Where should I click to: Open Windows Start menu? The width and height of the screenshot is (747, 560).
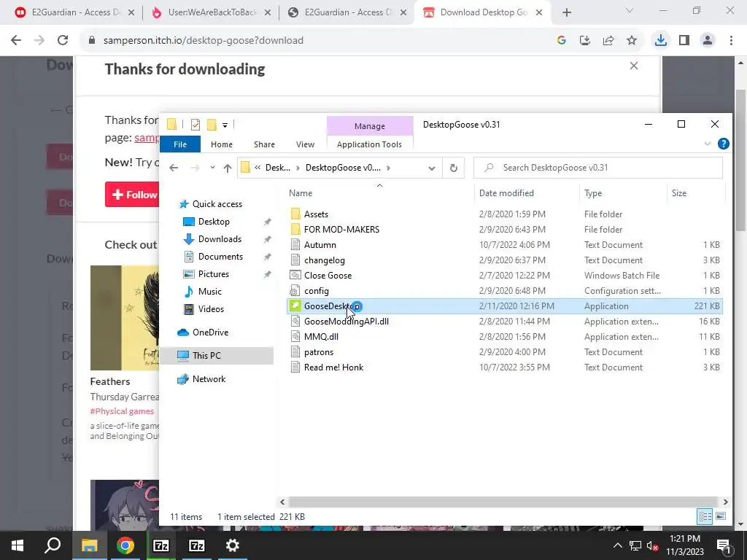pyautogui.click(x=18, y=545)
